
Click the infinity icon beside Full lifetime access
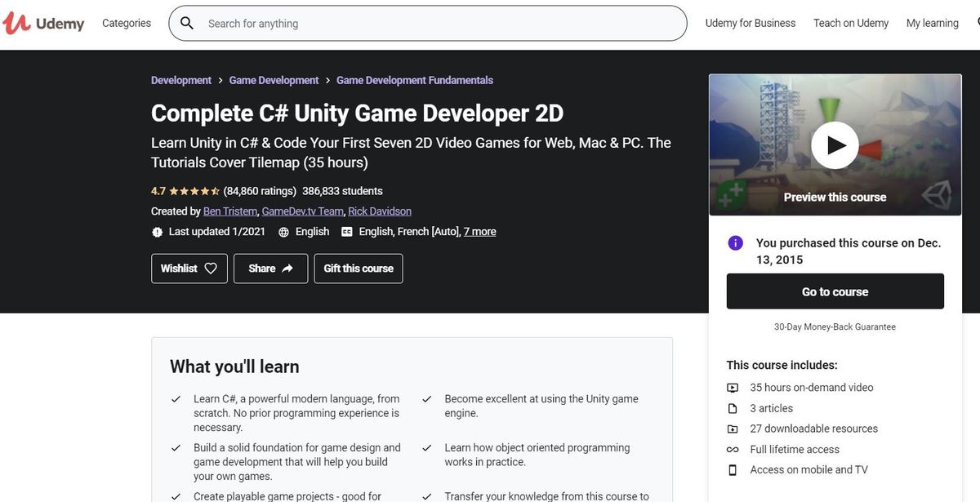730,447
